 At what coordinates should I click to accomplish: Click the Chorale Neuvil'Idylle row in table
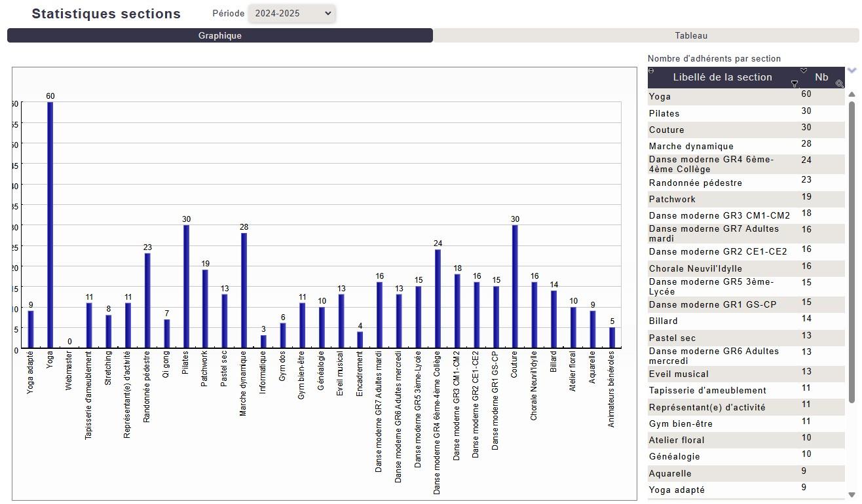(x=721, y=268)
